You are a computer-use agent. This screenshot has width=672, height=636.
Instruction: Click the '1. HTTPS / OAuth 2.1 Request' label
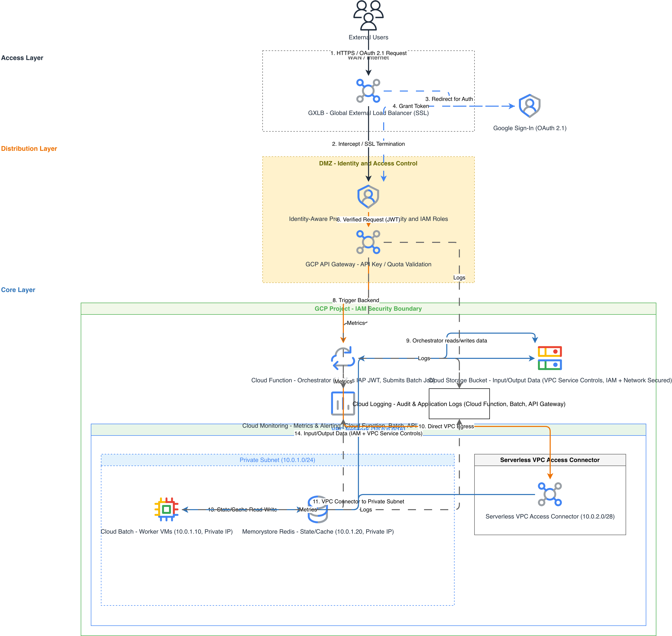point(368,53)
